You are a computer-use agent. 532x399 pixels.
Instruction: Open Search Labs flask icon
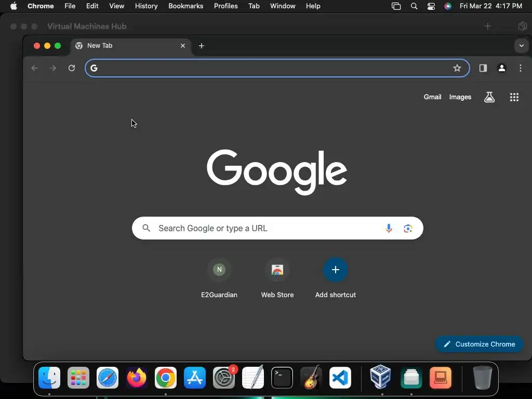click(x=489, y=97)
